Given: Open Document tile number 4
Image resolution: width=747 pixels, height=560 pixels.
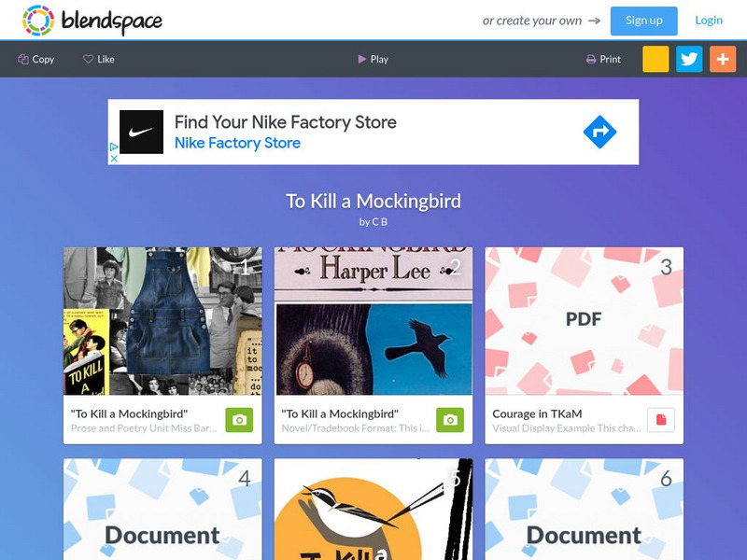Looking at the screenshot, I should (x=162, y=509).
